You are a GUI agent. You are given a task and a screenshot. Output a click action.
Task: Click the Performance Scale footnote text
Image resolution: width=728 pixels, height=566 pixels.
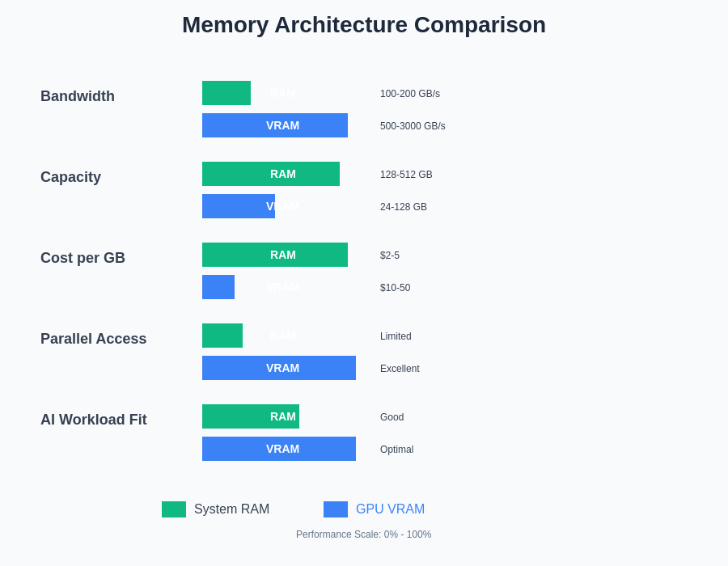click(x=364, y=534)
